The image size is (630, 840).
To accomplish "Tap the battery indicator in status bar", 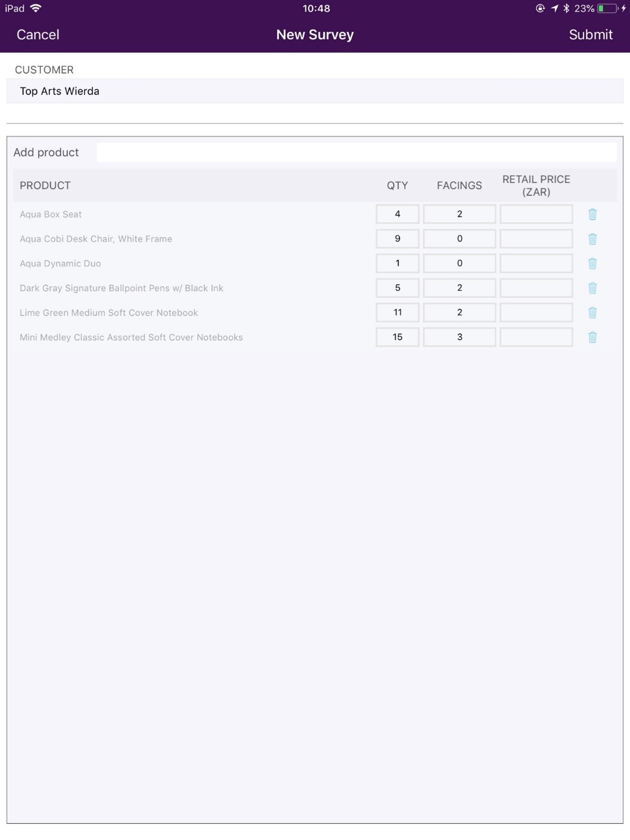I will (607, 8).
